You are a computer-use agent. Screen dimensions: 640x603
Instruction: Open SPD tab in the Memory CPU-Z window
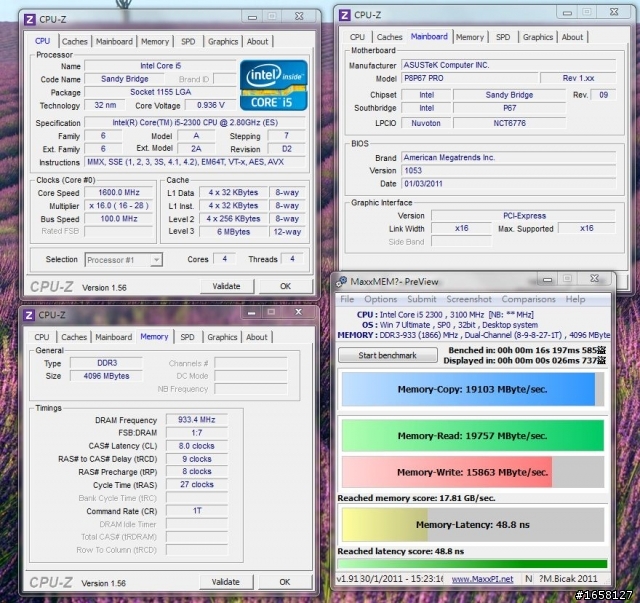[x=187, y=337]
